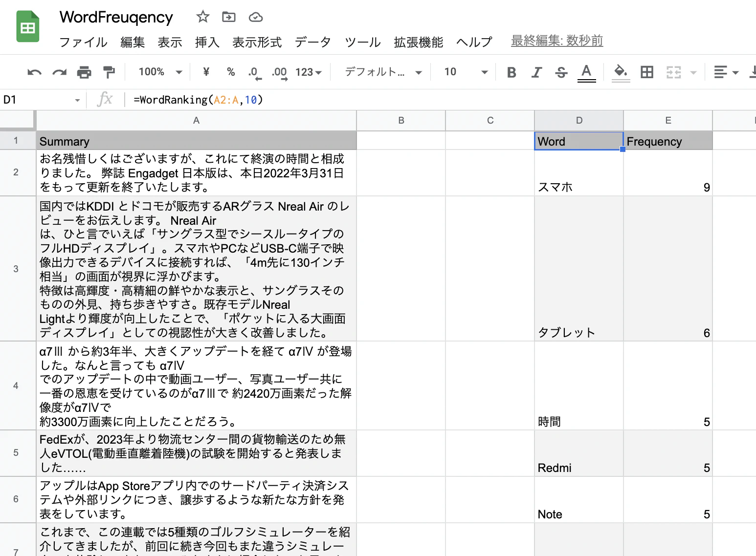The height and width of the screenshot is (556, 756).
Task: Select the タブレット cell
Action: 579,269
